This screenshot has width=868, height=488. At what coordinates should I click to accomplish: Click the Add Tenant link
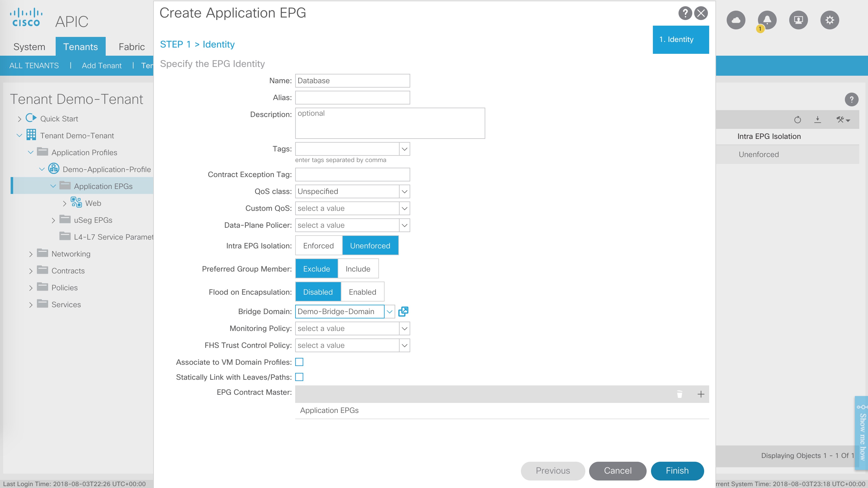101,65
